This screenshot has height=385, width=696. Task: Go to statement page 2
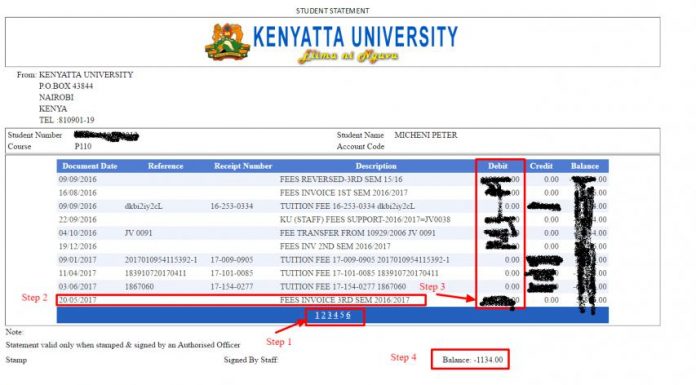pos(324,315)
